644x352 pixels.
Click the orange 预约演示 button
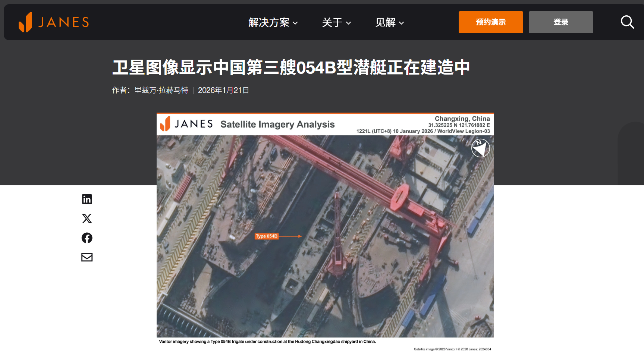[x=491, y=22]
